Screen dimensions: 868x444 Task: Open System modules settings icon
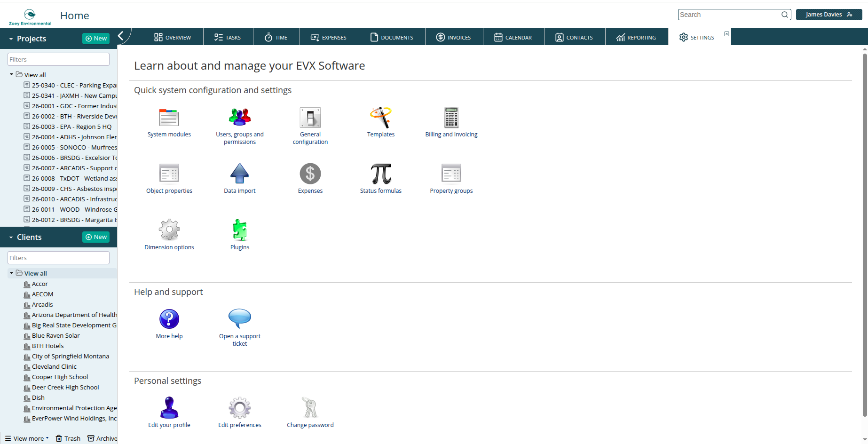[169, 118]
